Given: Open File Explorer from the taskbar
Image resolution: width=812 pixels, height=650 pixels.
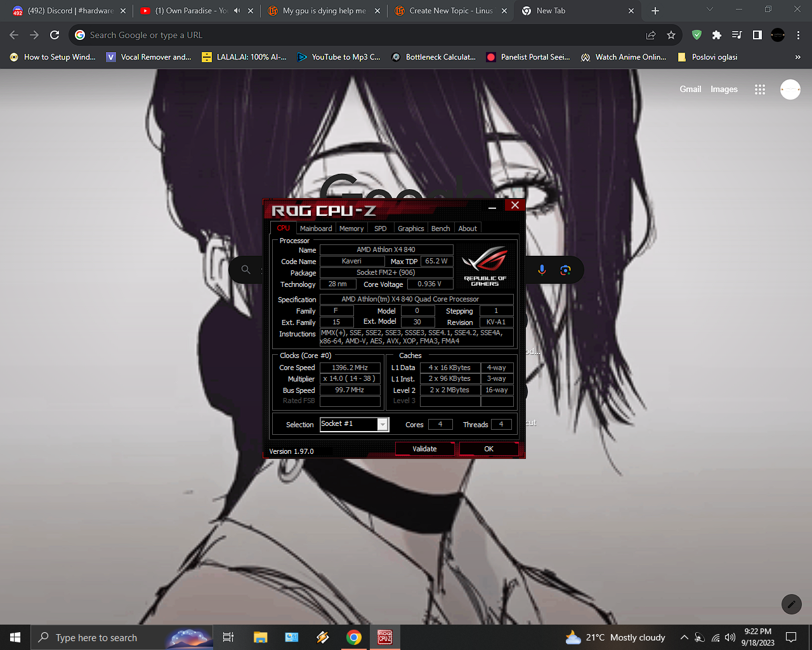Looking at the screenshot, I should tap(260, 637).
